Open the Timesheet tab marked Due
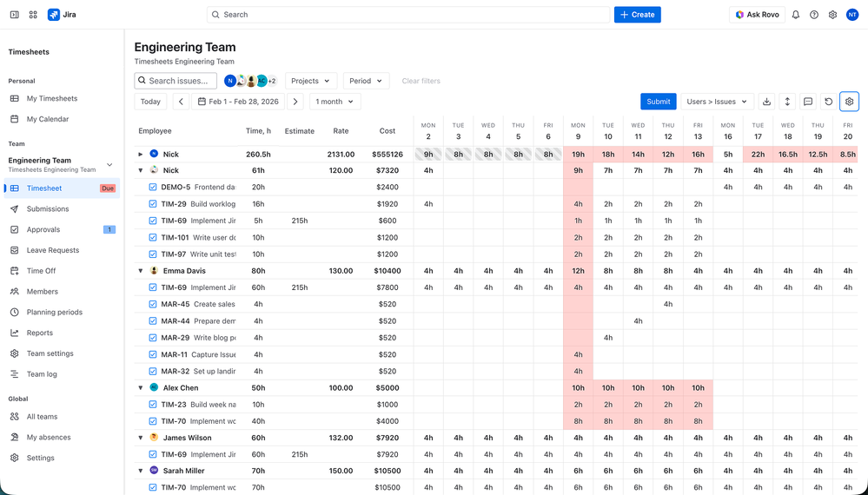The width and height of the screenshot is (868, 495). pos(62,188)
